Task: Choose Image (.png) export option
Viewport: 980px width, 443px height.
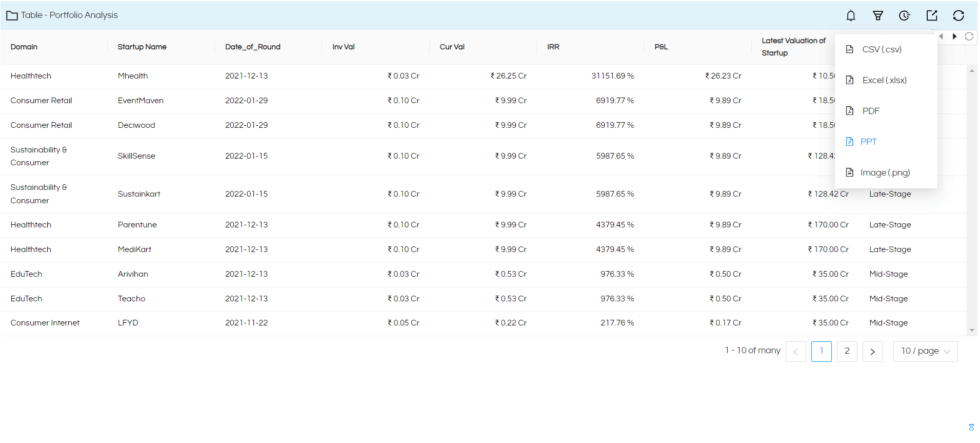Action: pos(886,172)
